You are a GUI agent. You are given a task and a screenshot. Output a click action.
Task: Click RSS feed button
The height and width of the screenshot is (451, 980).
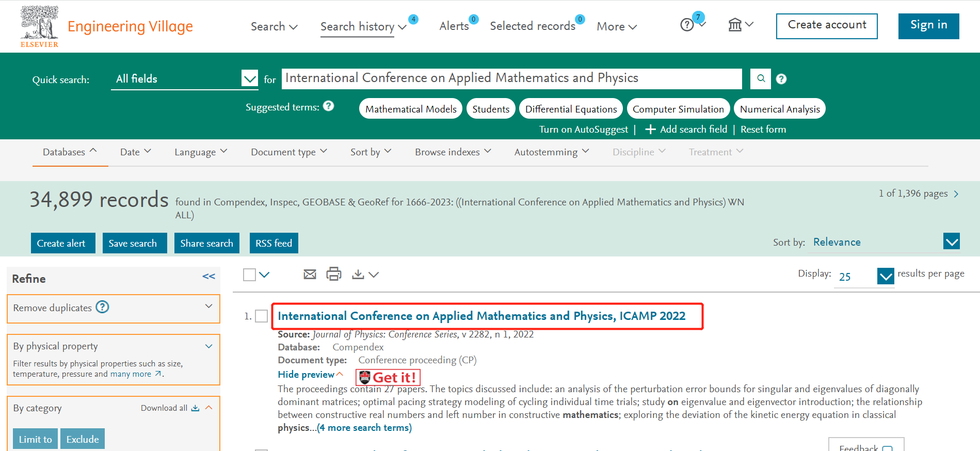274,243
